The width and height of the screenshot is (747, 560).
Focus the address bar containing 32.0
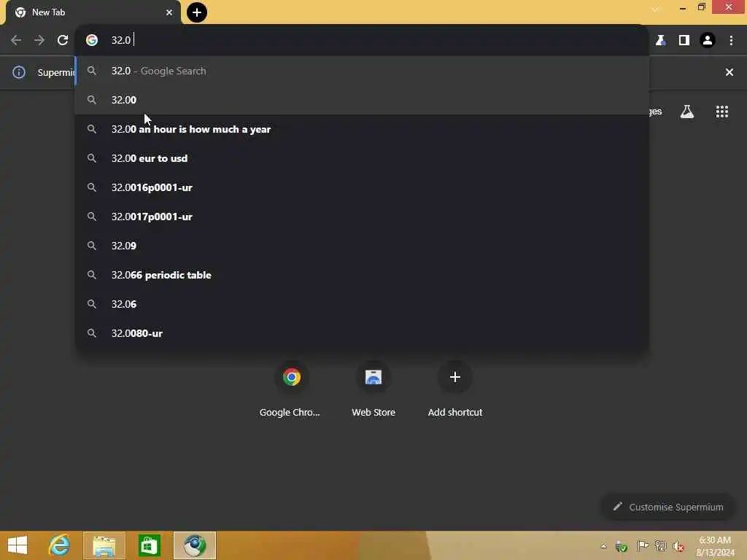click(x=362, y=40)
